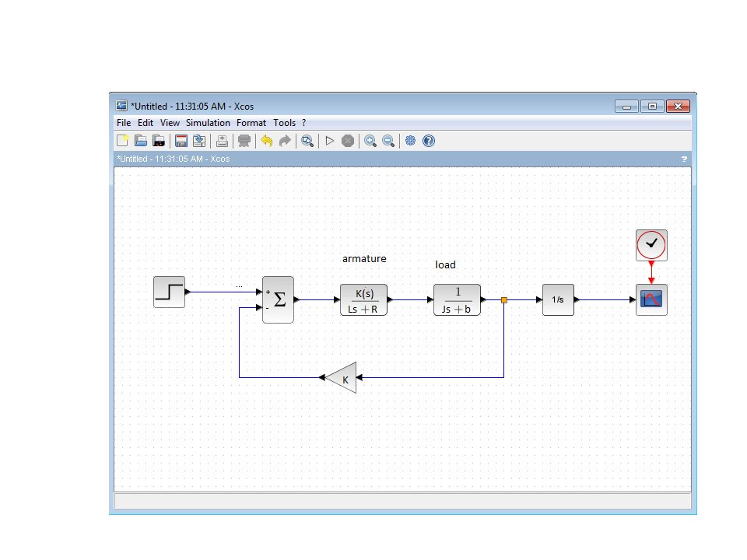Select the step function source block
This screenshot has width=747, height=560.
point(169,292)
